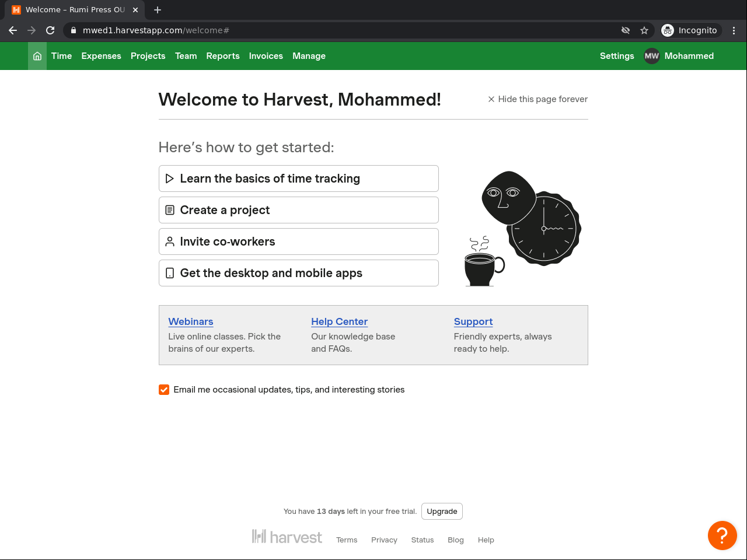Screen dimensions: 747x560
Task: Choose Get the desktop and mobile apps
Action: tap(299, 273)
